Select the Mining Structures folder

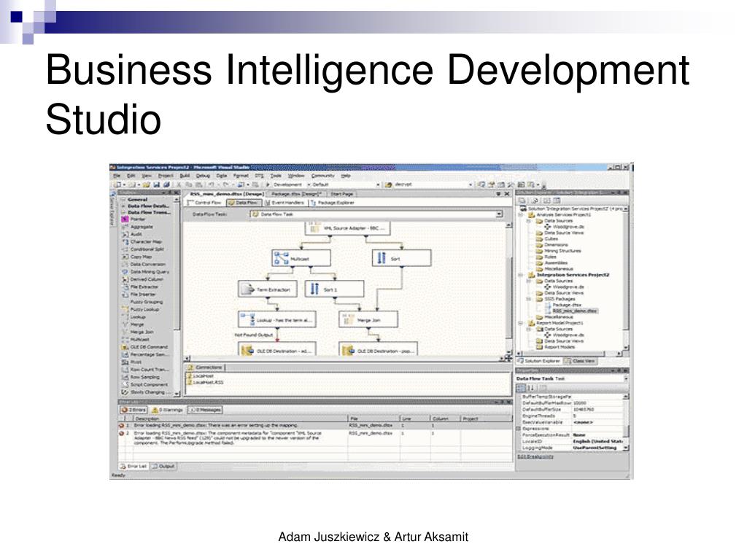[558, 251]
